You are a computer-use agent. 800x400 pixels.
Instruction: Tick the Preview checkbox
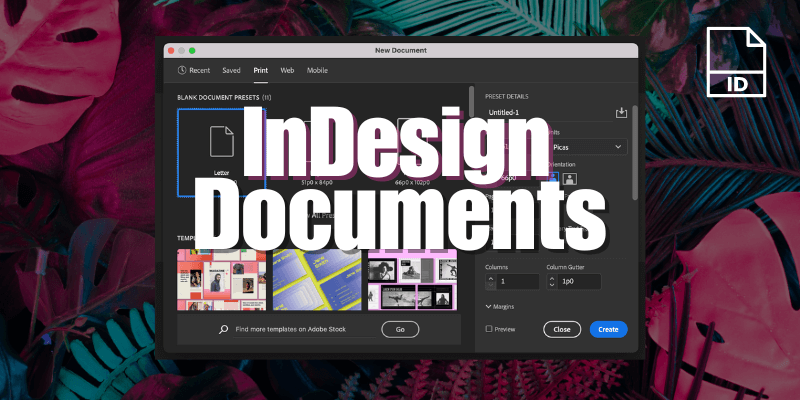489,329
